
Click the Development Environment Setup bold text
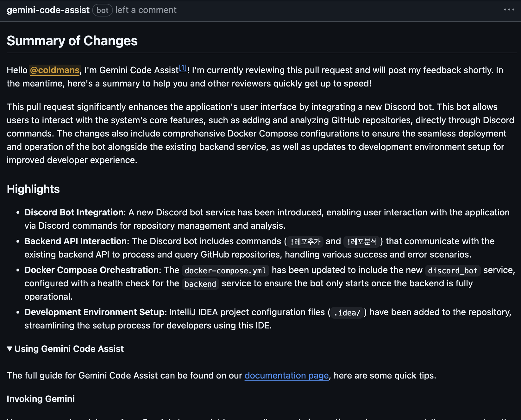click(x=94, y=312)
